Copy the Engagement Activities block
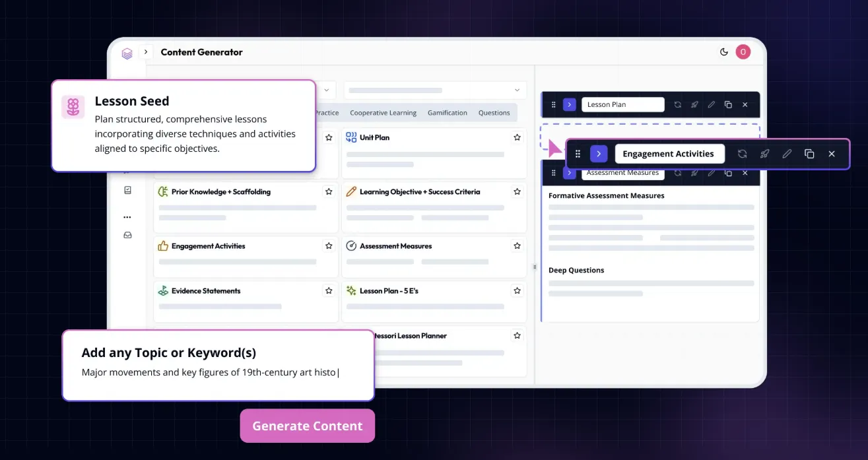 [809, 154]
